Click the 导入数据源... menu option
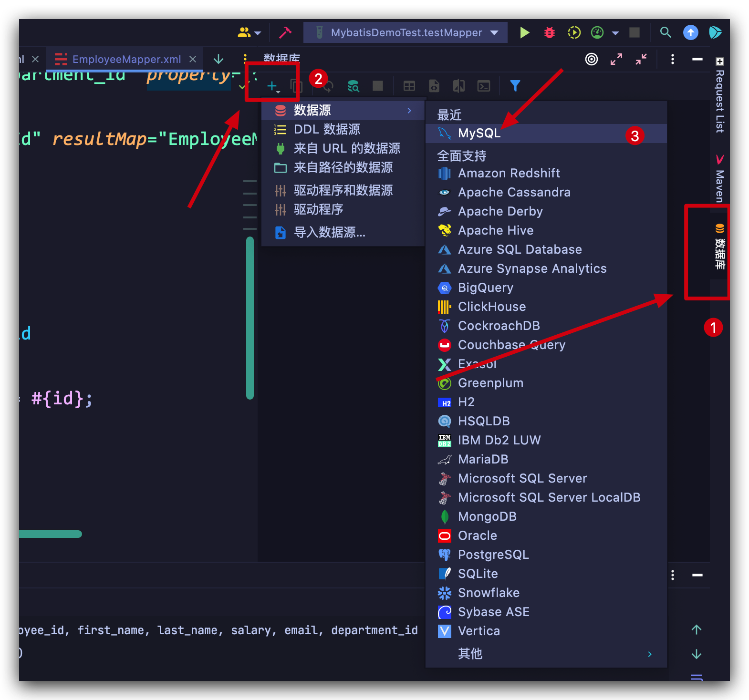 [329, 233]
